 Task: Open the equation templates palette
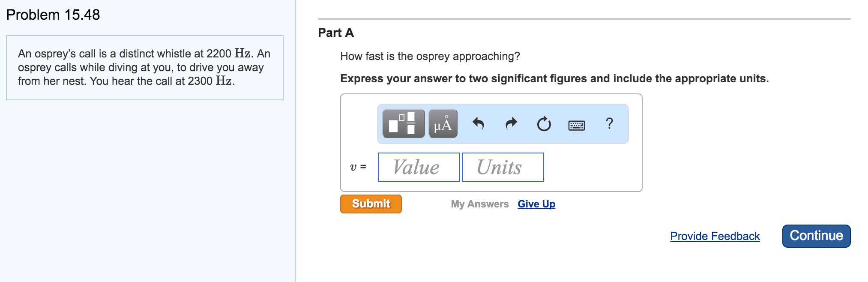(x=403, y=124)
